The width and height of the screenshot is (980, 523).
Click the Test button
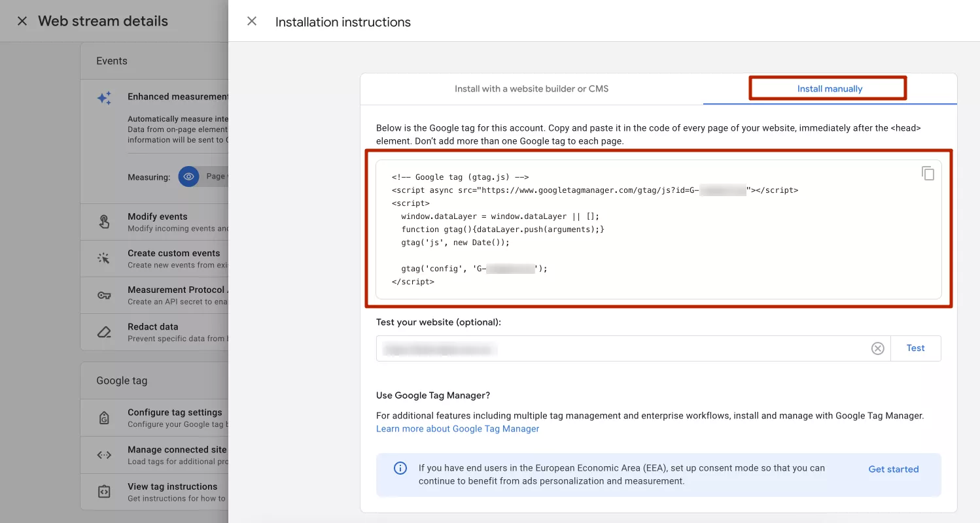click(915, 348)
